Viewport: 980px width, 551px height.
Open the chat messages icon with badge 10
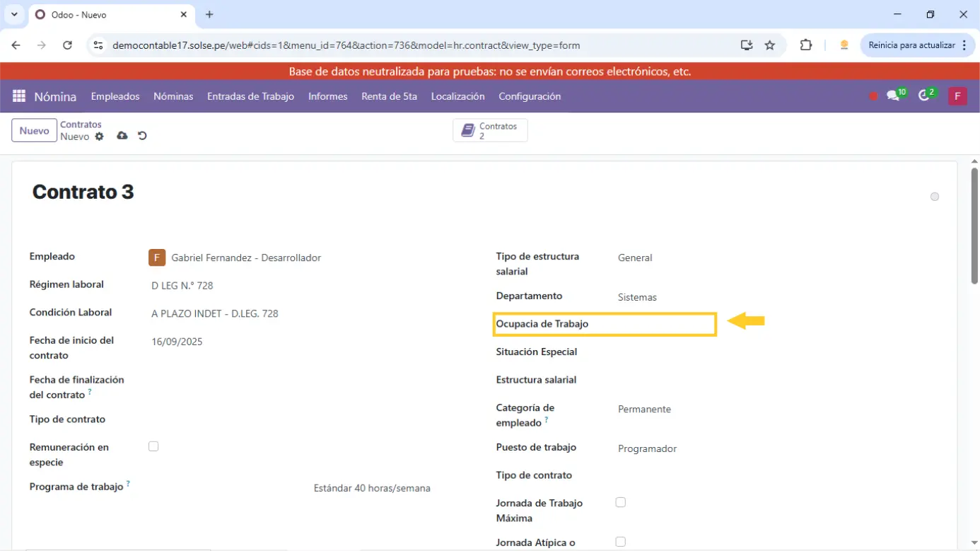(893, 96)
